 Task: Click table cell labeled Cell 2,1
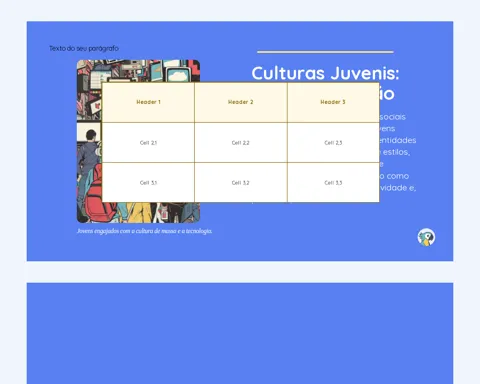148,143
